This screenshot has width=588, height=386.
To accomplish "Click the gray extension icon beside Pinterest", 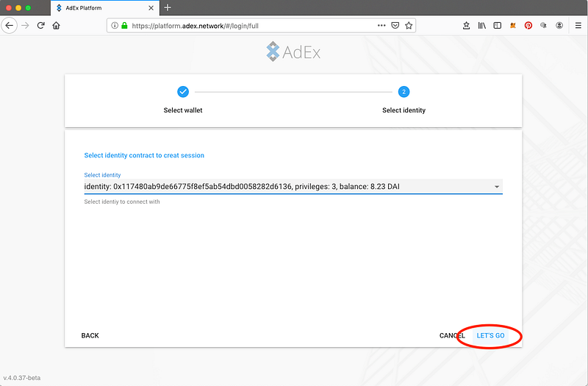I will [x=543, y=26].
